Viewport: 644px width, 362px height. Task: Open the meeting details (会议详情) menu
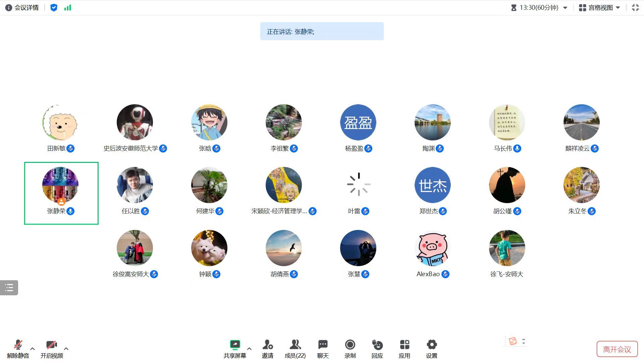pos(22,8)
